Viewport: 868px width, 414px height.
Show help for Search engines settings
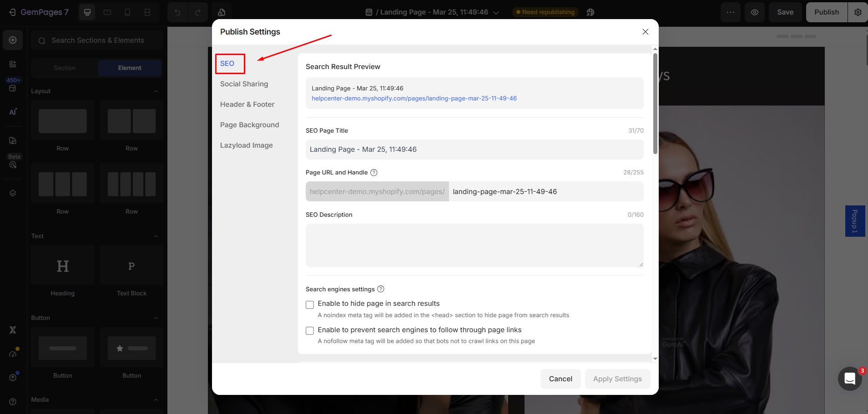(381, 289)
